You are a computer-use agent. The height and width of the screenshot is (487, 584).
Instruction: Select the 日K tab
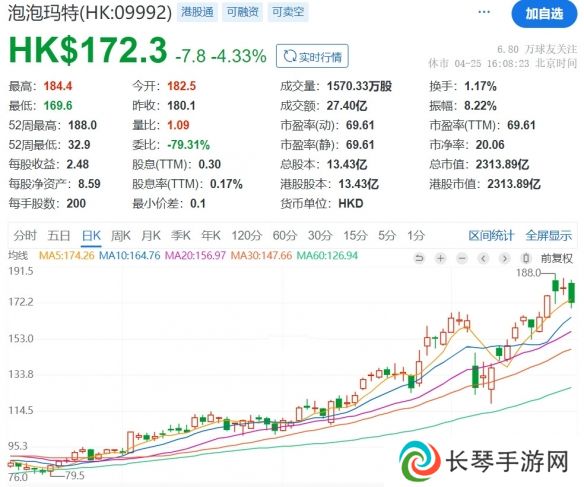[91, 236]
